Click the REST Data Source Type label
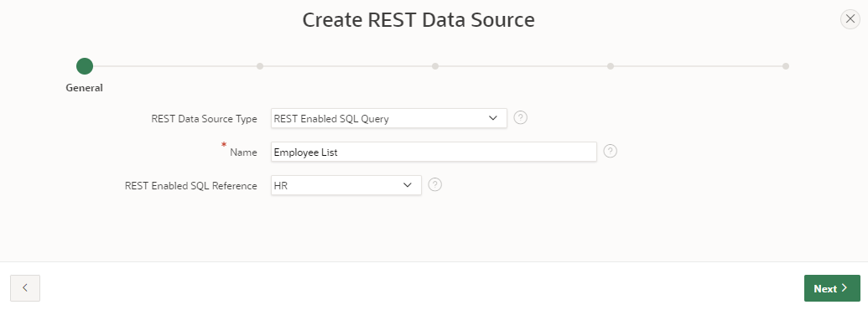 point(204,119)
